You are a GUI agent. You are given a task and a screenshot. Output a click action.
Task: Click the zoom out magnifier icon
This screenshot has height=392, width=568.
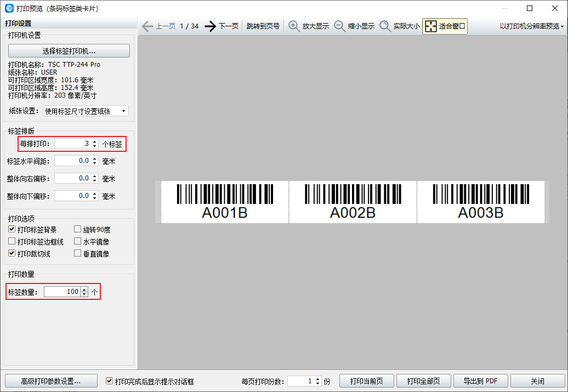339,26
